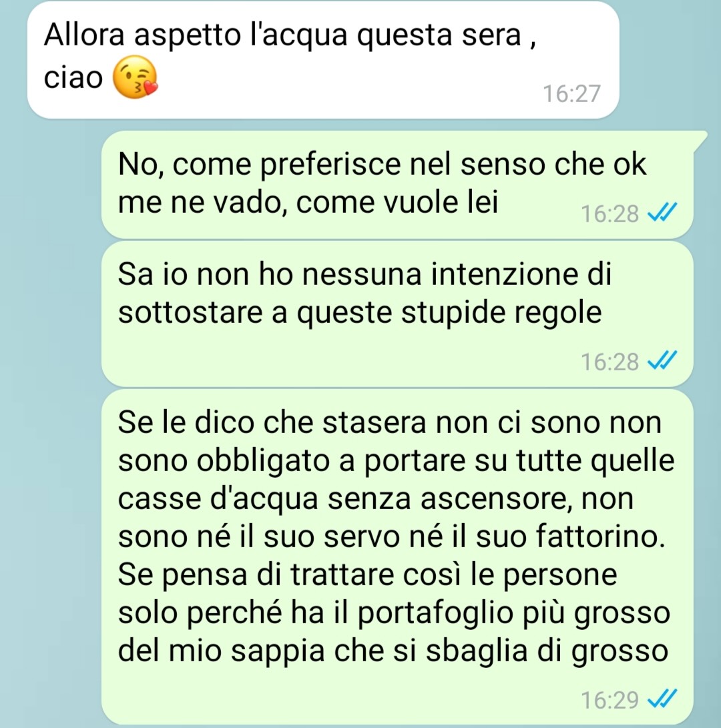Tap empty chat background left of sent messages
This screenshot has width=721, height=728.
click(50, 418)
